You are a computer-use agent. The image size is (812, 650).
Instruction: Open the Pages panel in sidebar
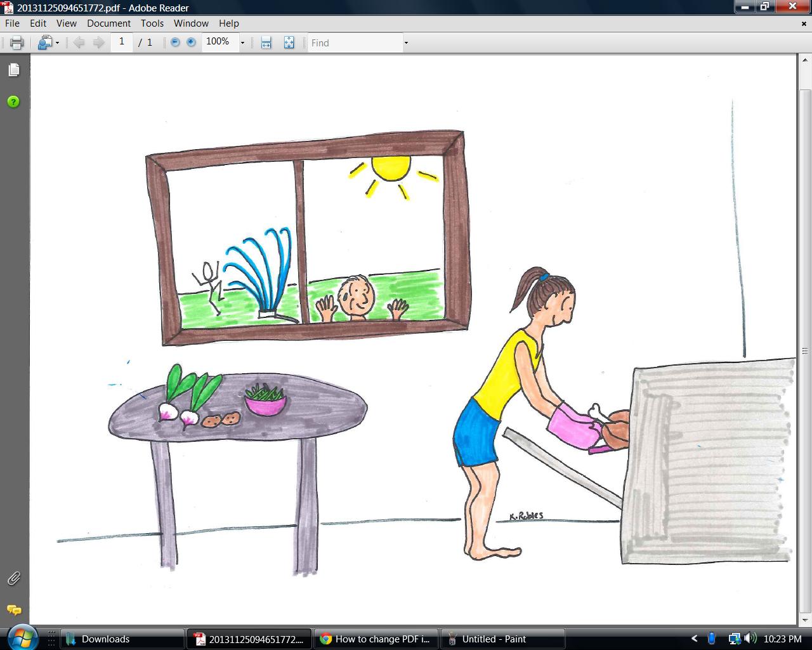[x=14, y=70]
